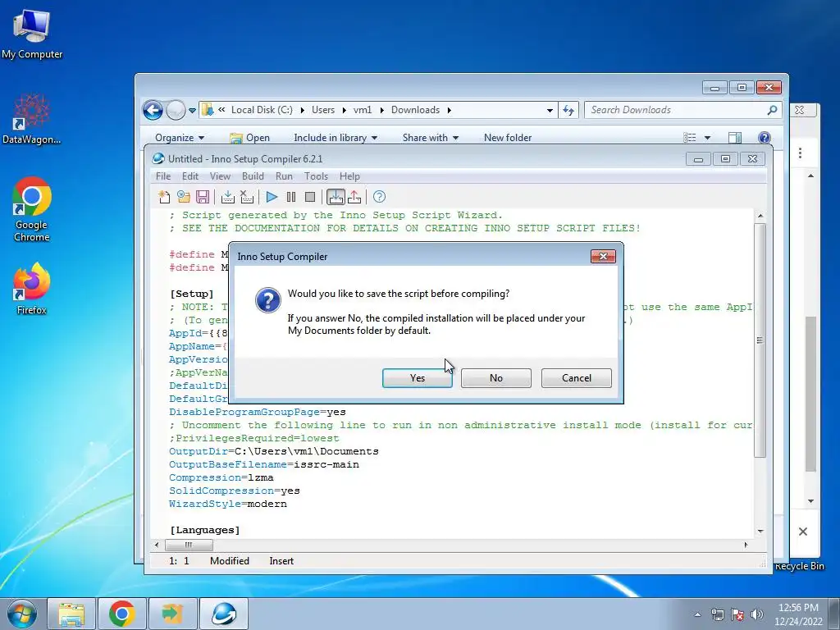Open DataWagon desktop shortcut
The height and width of the screenshot is (630, 840).
tap(32, 119)
